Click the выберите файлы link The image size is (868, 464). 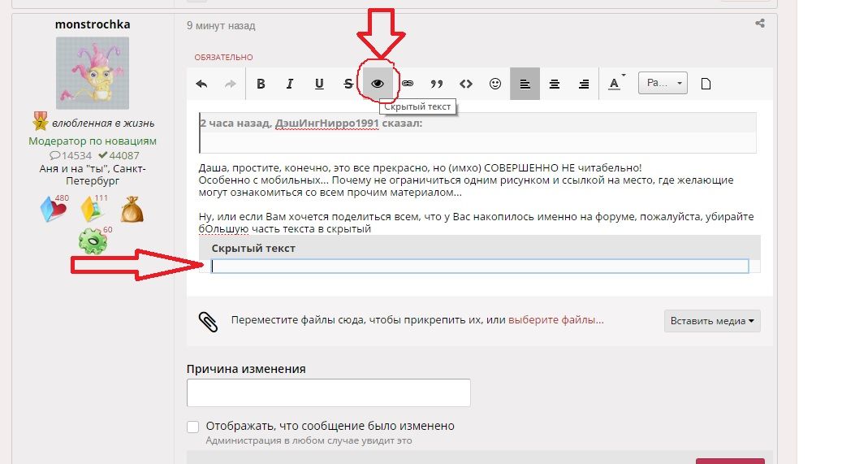pyautogui.click(x=555, y=320)
